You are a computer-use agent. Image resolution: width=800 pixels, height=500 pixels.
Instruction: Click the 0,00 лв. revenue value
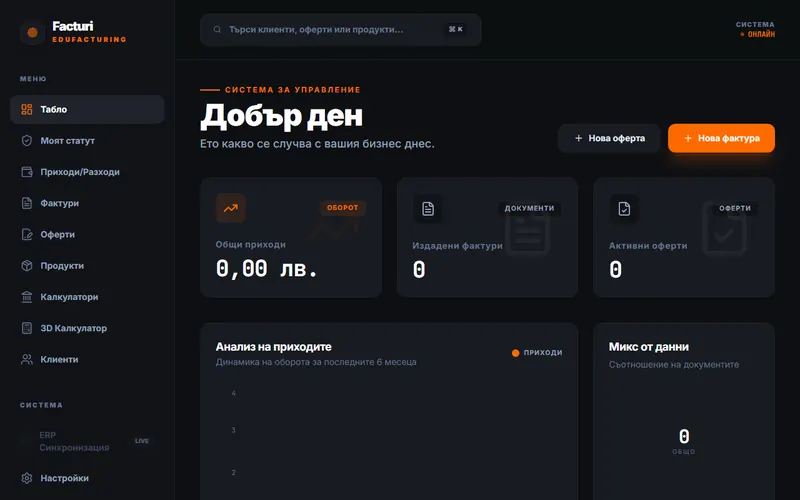coord(266,268)
